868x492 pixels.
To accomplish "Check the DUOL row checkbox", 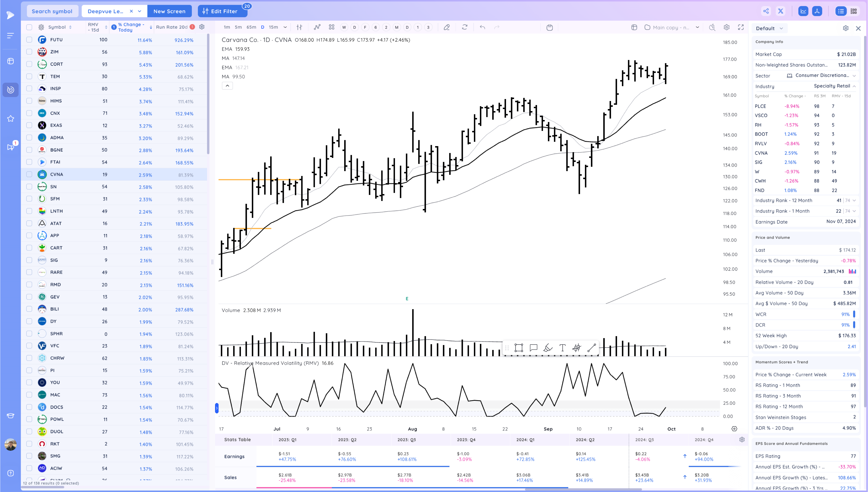I will point(29,431).
